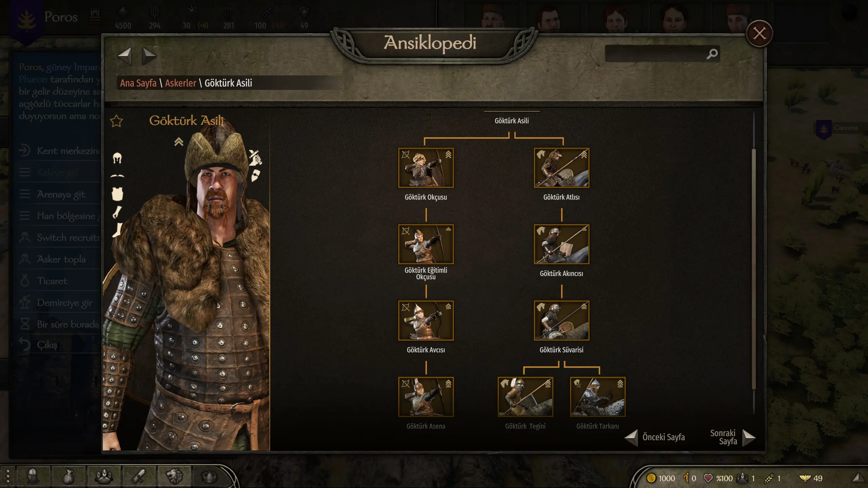This screenshot has width=868, height=488.
Task: Click the search magnifier icon
Action: pyautogui.click(x=712, y=54)
